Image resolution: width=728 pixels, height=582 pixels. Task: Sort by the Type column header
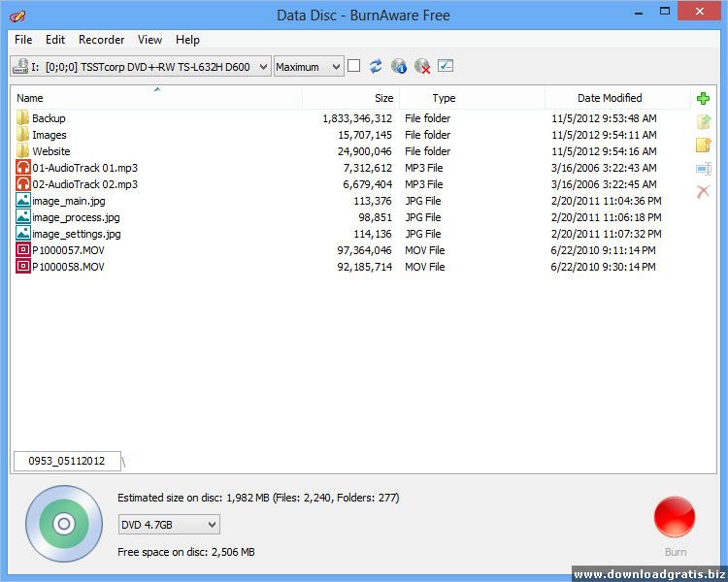coord(472,98)
